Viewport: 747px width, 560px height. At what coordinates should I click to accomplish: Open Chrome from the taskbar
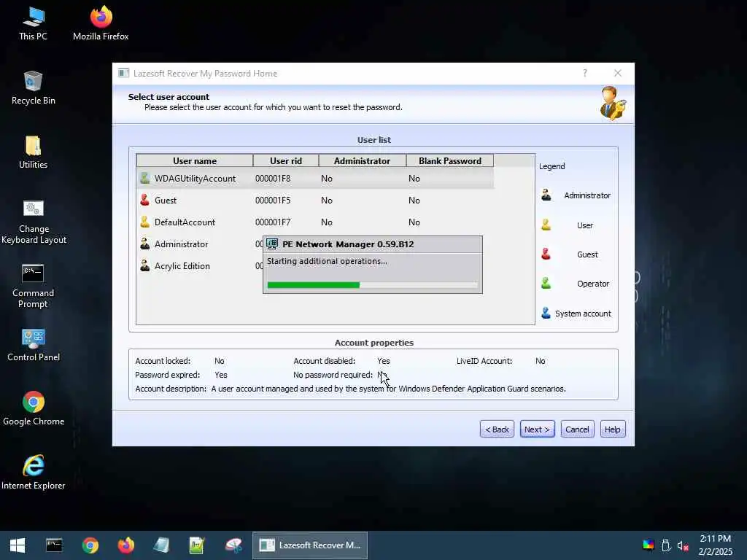pos(90,545)
